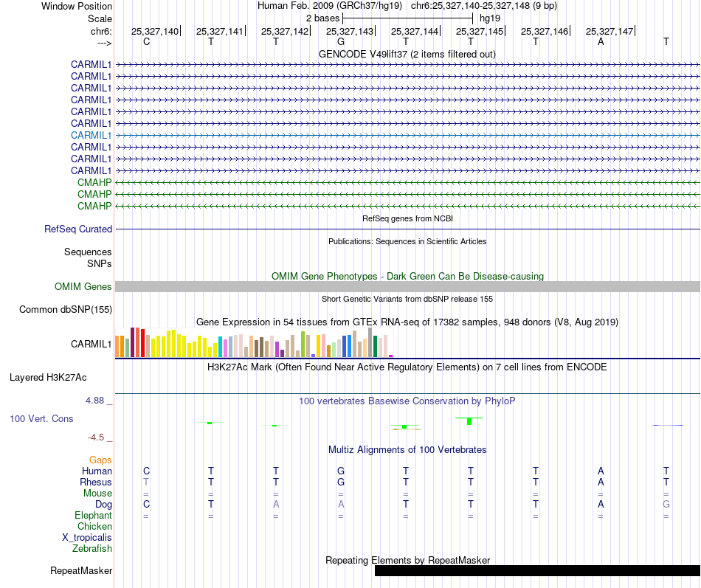
Task: Click the orange Gaps row label
Action: pos(100,460)
